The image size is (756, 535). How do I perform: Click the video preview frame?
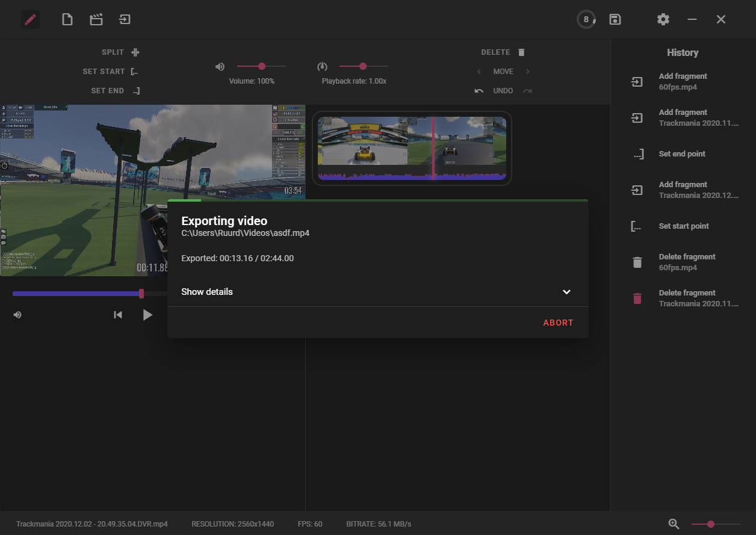152,190
